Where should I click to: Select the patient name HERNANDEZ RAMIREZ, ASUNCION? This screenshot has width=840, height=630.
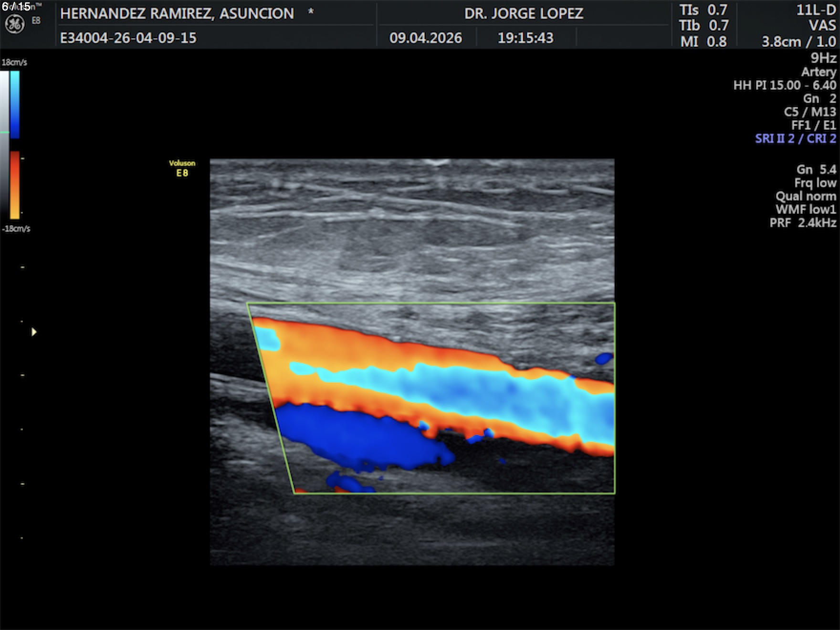point(177,13)
